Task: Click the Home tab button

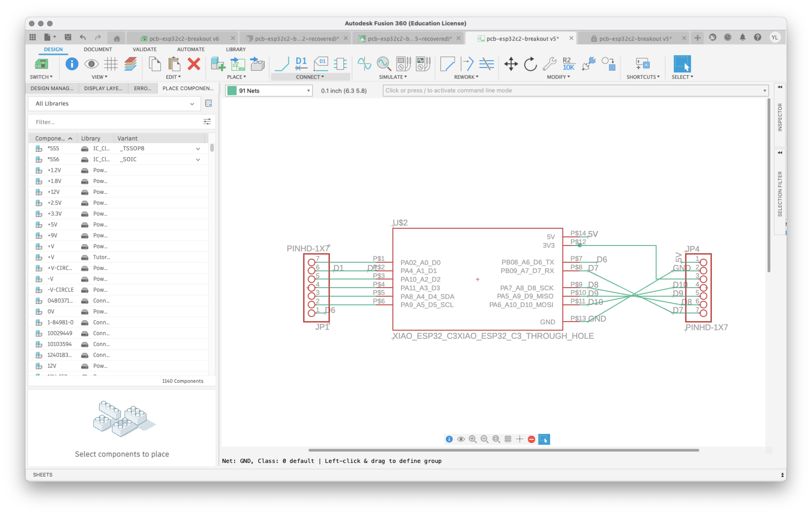Action: point(117,39)
